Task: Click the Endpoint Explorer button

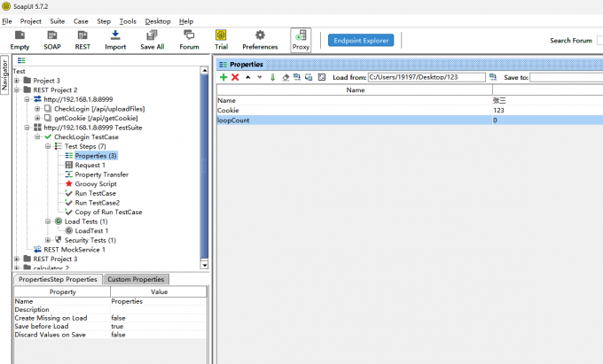Action: coord(361,41)
